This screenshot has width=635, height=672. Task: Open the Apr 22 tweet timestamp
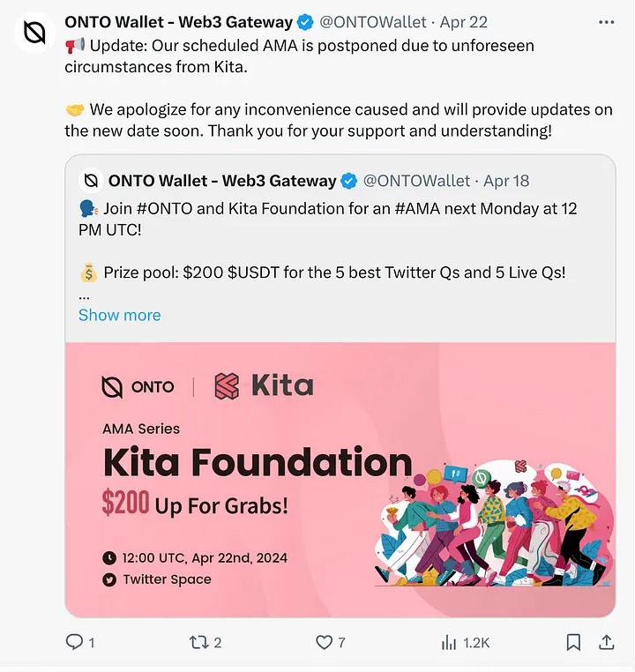point(464,22)
